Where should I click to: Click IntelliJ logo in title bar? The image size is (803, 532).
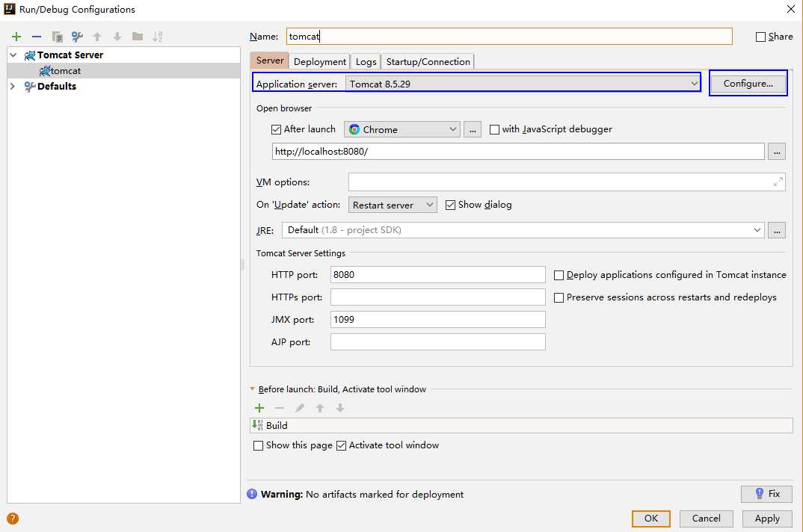9,9
